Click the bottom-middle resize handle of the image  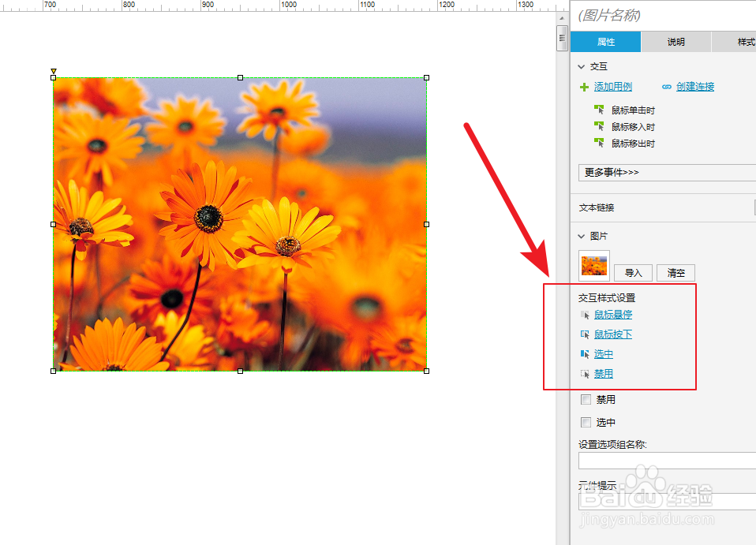(240, 371)
